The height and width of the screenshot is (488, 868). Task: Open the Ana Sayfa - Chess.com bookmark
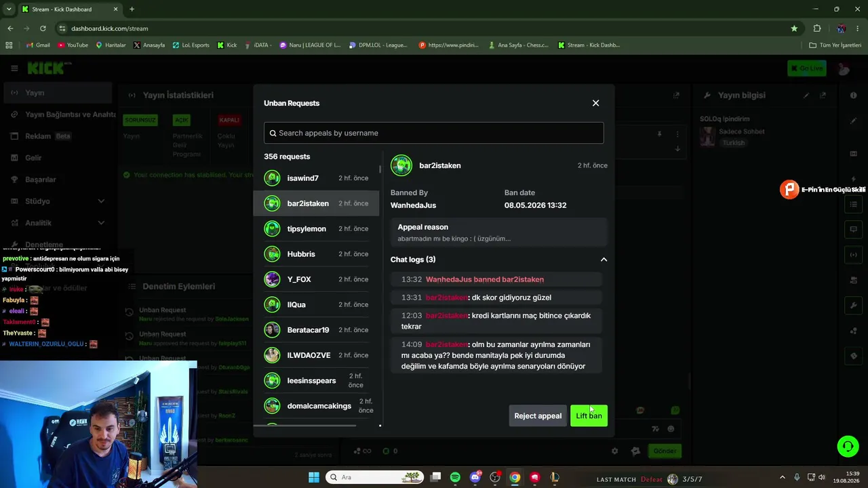pyautogui.click(x=518, y=45)
